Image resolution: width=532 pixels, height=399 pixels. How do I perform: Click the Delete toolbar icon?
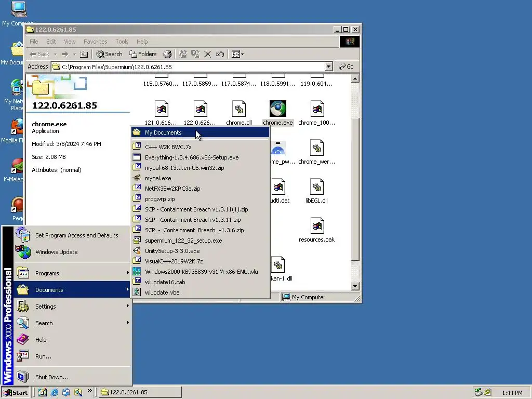[x=208, y=54]
